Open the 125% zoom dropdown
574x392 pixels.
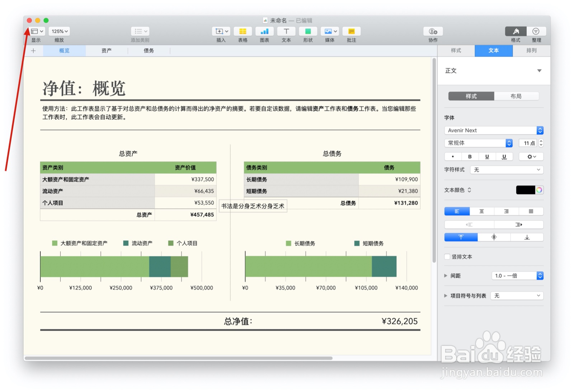point(59,31)
